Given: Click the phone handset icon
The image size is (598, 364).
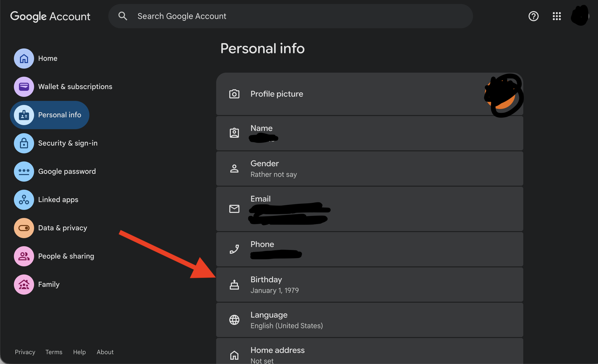Looking at the screenshot, I should click(234, 249).
